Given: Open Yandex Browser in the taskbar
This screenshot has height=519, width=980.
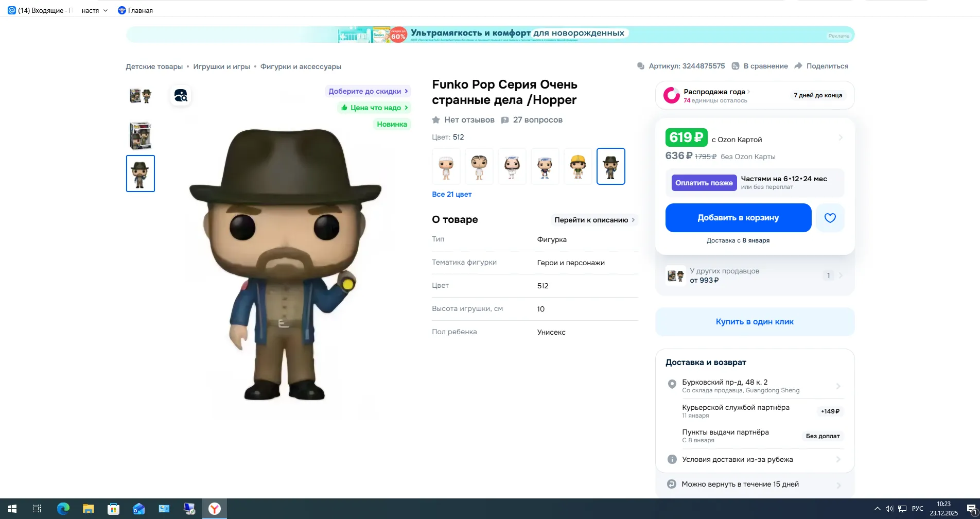Looking at the screenshot, I should click(215, 509).
